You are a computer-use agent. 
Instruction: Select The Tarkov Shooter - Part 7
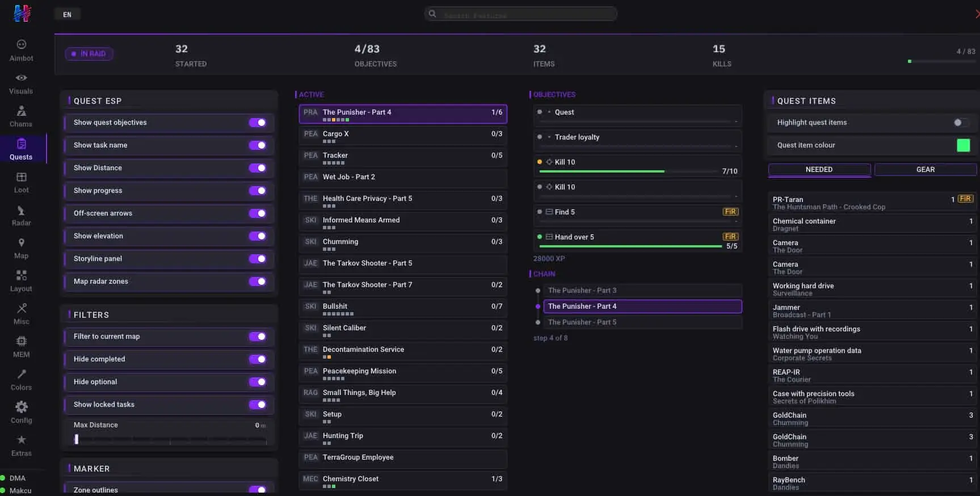(x=403, y=287)
